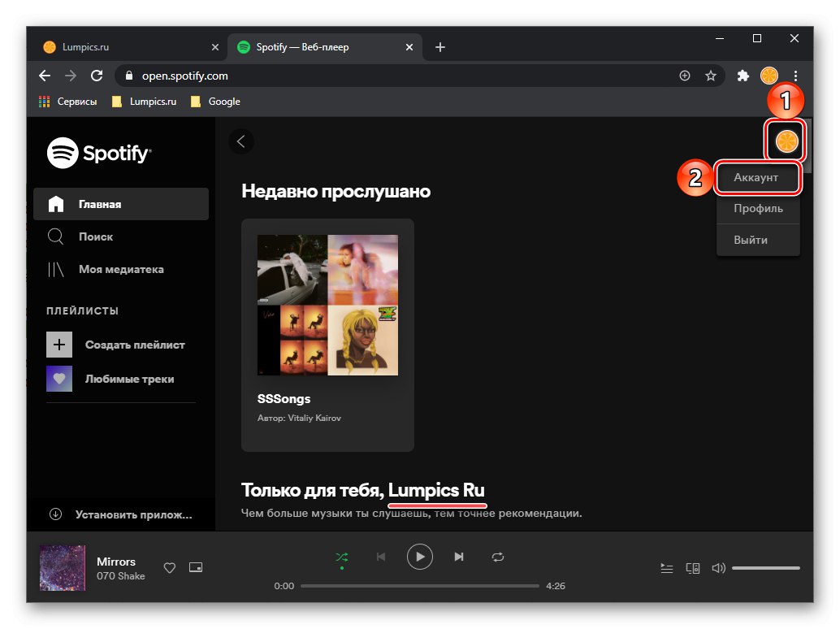Mute with the volume speaker icon
The width and height of the screenshot is (840, 629).
[718, 568]
